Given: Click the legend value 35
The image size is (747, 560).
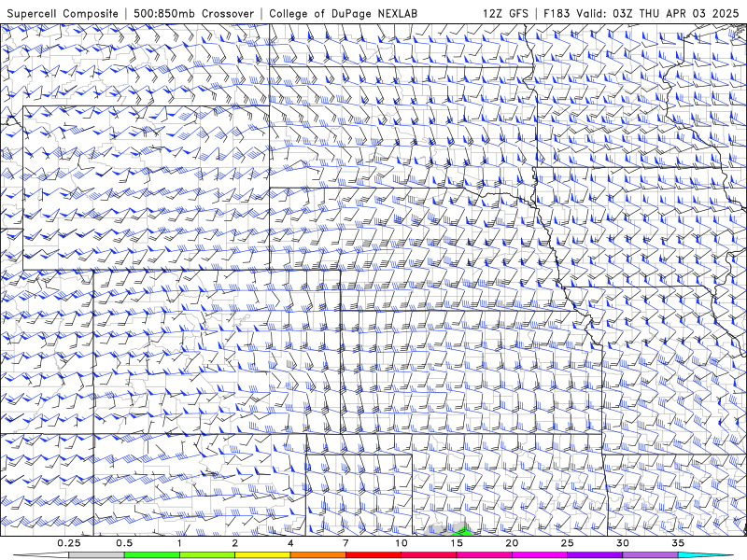Looking at the screenshot, I should [x=678, y=543].
